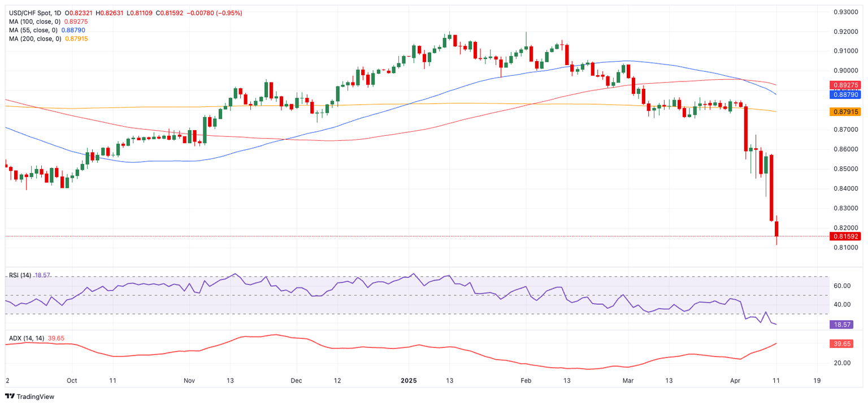Click the 2025 label on time axis
Screen dimensions: 868x405
coord(407,381)
